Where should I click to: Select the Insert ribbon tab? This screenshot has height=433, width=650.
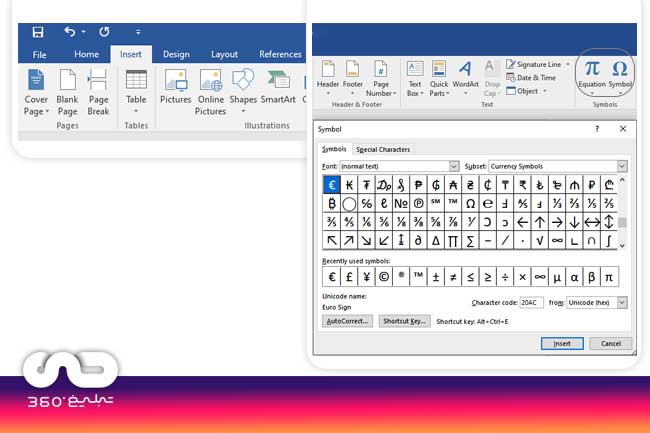[x=131, y=54]
